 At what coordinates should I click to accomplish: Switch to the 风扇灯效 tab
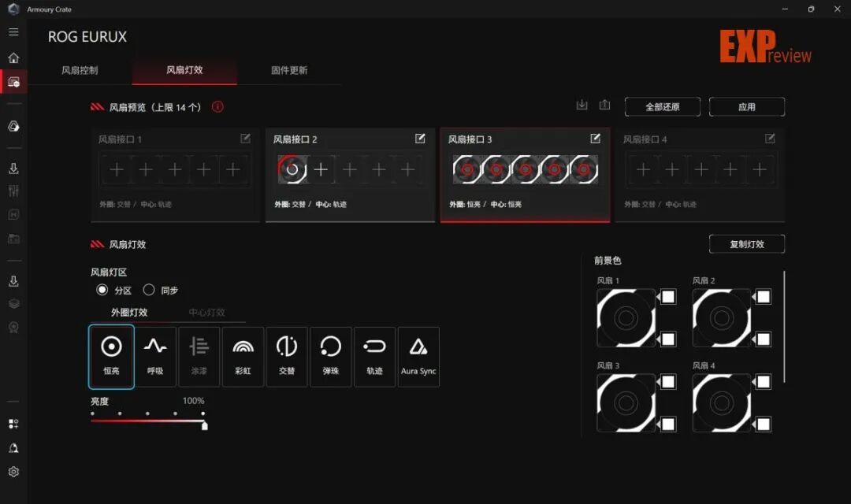click(184, 70)
